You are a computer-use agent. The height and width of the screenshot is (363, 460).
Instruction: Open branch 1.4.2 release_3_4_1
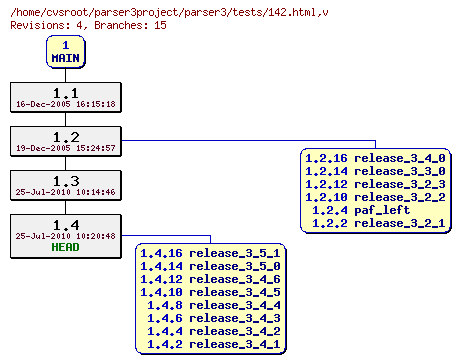coord(214,344)
